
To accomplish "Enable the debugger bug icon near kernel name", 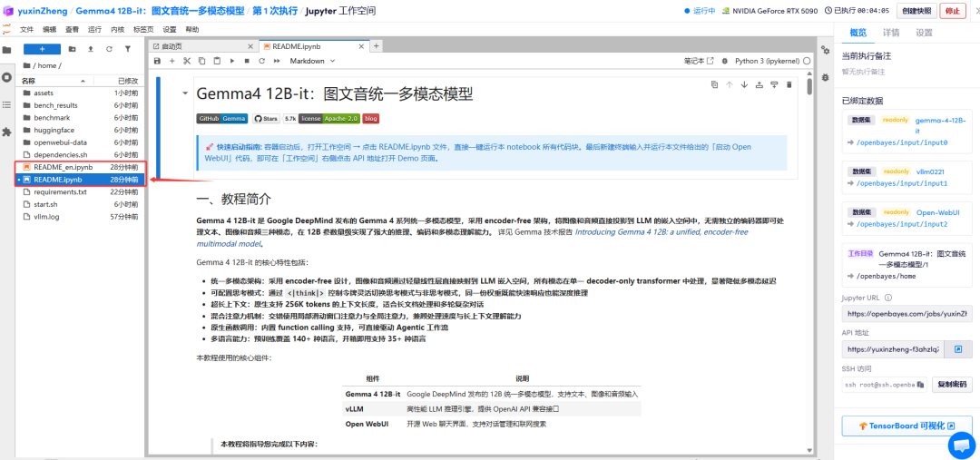I will [x=725, y=62].
